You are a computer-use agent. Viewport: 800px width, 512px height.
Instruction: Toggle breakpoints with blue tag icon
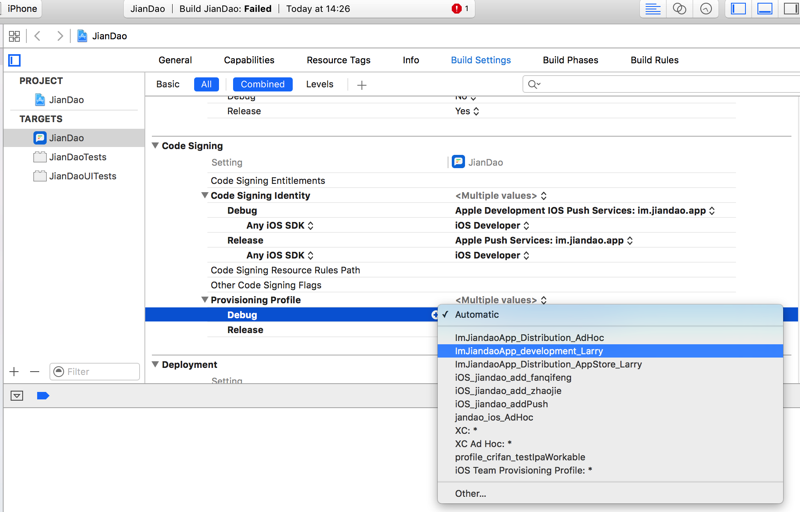(43, 396)
